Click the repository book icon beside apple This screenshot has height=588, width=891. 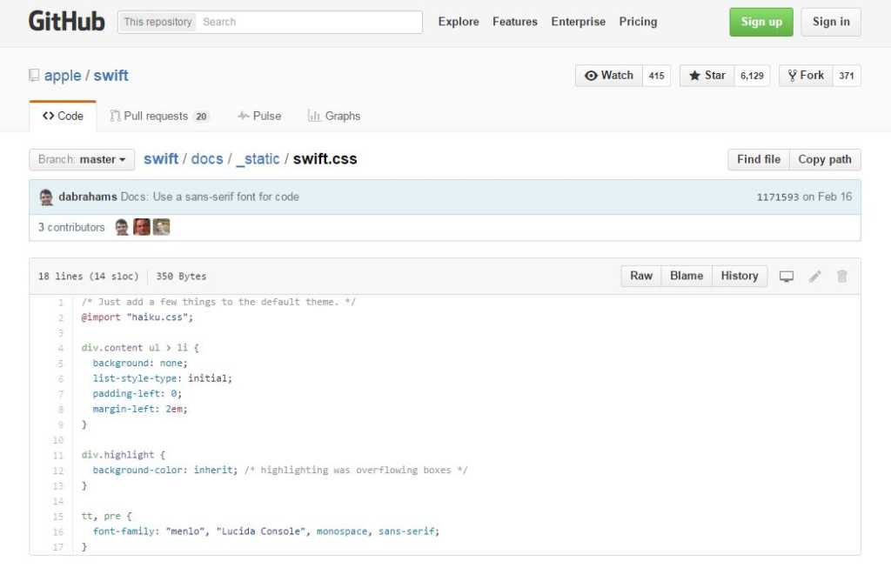click(x=33, y=75)
